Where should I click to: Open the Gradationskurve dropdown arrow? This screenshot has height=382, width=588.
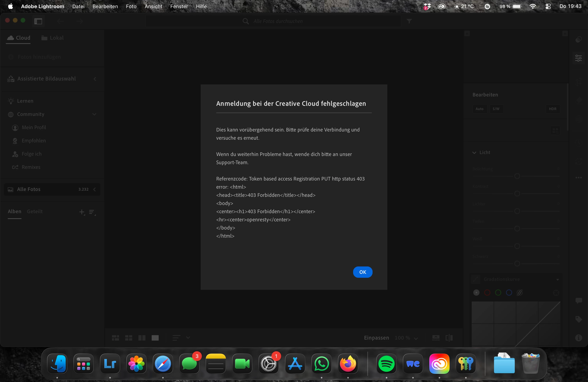[558, 280]
